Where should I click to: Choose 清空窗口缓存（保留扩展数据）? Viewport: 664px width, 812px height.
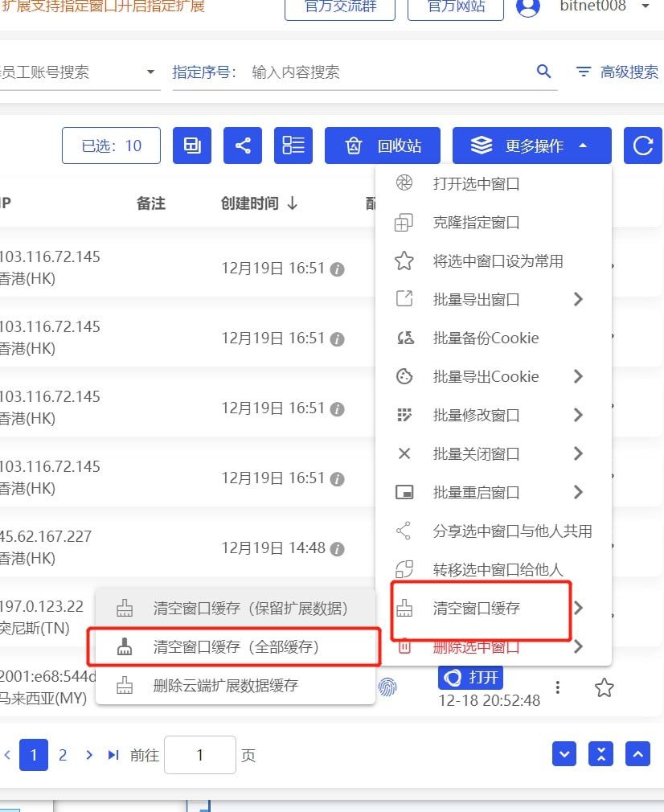click(x=236, y=608)
